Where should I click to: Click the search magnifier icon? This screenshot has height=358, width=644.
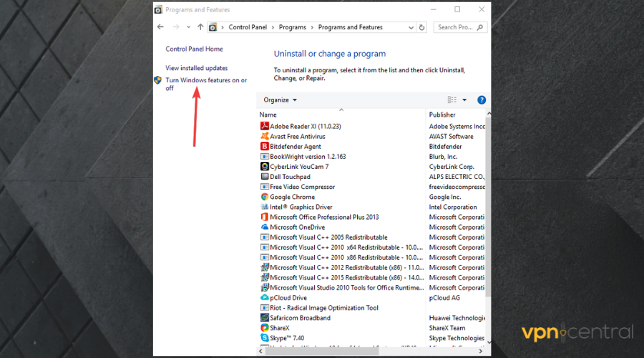(x=479, y=27)
